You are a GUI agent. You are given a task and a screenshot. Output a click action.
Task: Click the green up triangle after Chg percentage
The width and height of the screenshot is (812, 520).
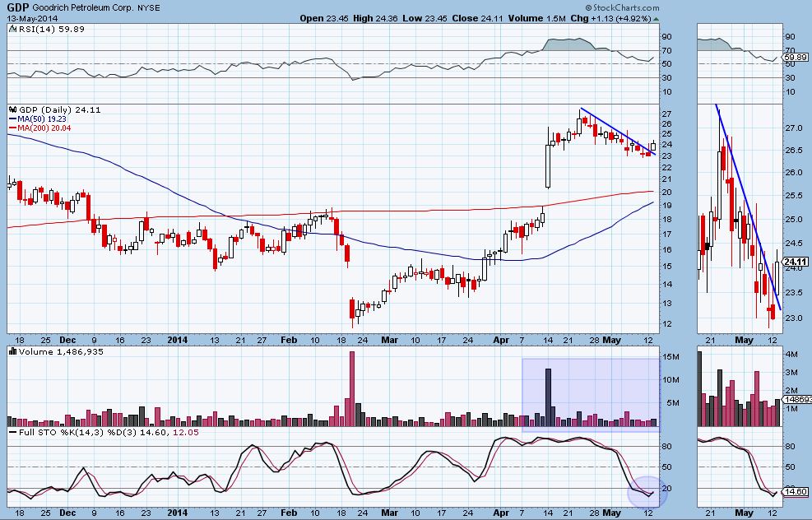[x=657, y=19]
